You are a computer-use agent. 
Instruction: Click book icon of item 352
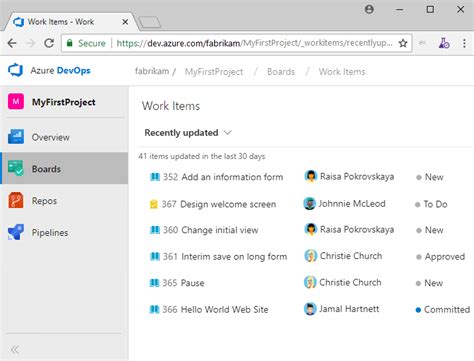155,177
